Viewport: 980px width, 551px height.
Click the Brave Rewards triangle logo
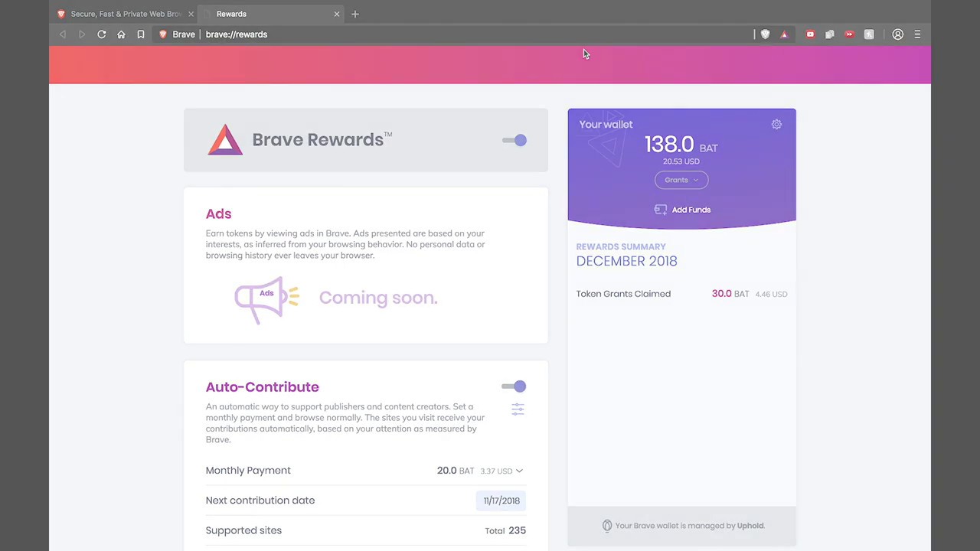pyautogui.click(x=225, y=140)
